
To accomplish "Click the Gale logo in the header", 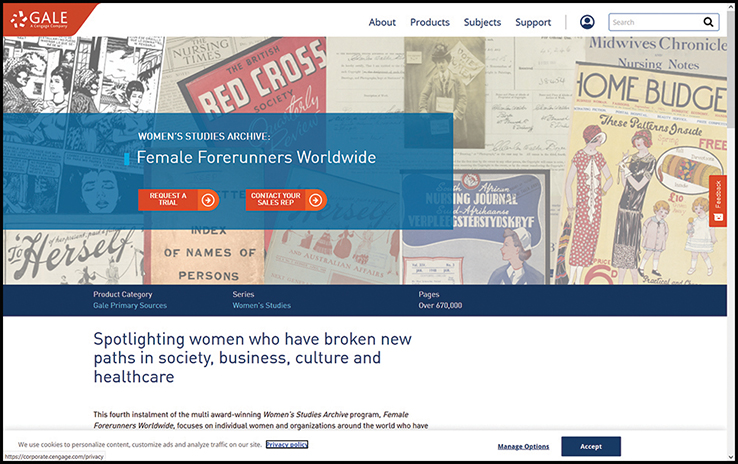I will click(x=40, y=20).
